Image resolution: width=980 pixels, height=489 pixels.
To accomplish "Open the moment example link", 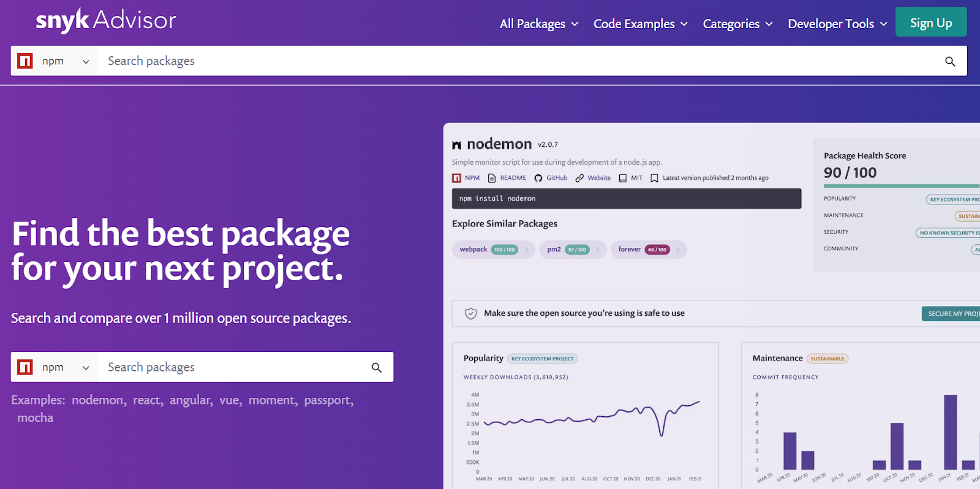I will [x=272, y=400].
